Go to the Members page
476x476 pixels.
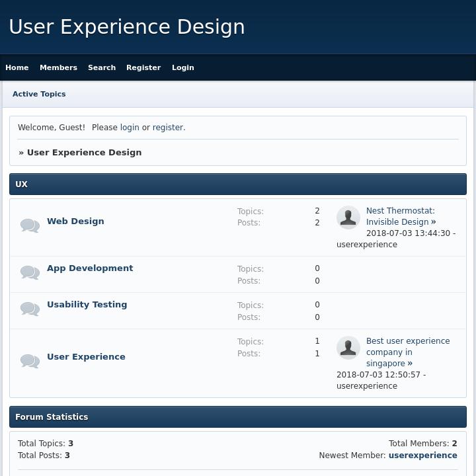pos(58,67)
